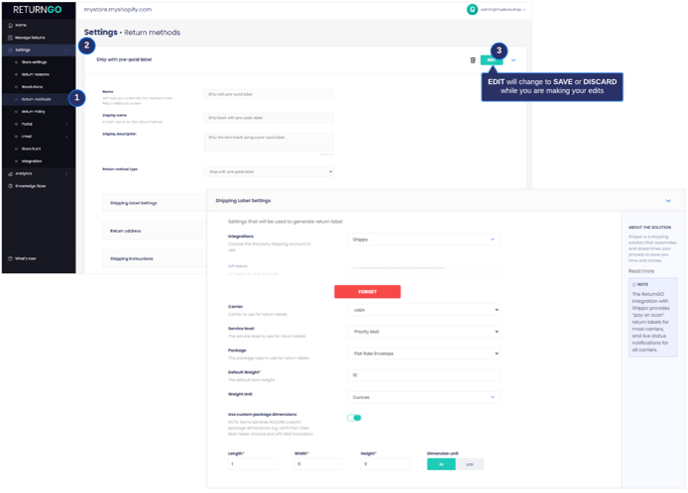Viewport: 688px width, 493px height.
Task: Open the Package dropdown showing Flat Rate Envelope
Action: [424, 354]
